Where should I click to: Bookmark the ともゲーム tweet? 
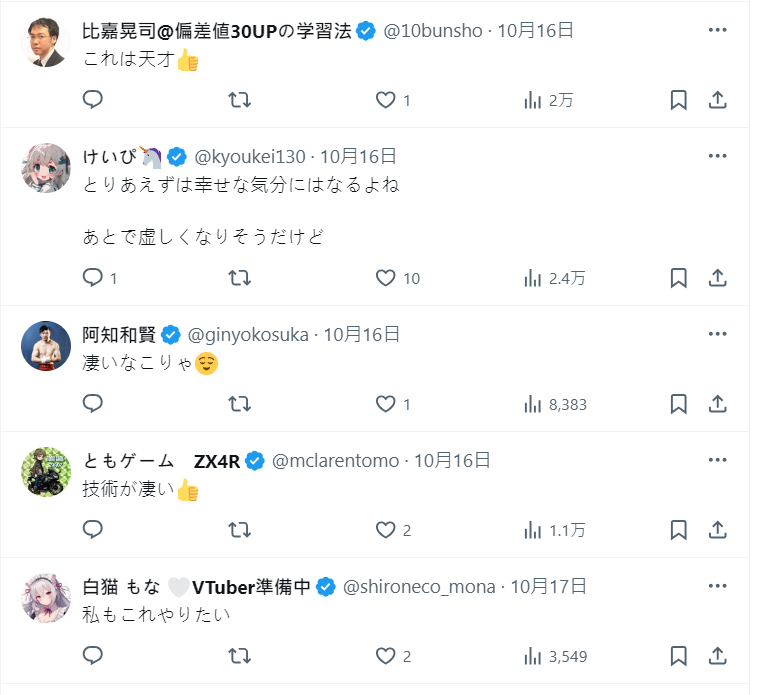tap(678, 530)
